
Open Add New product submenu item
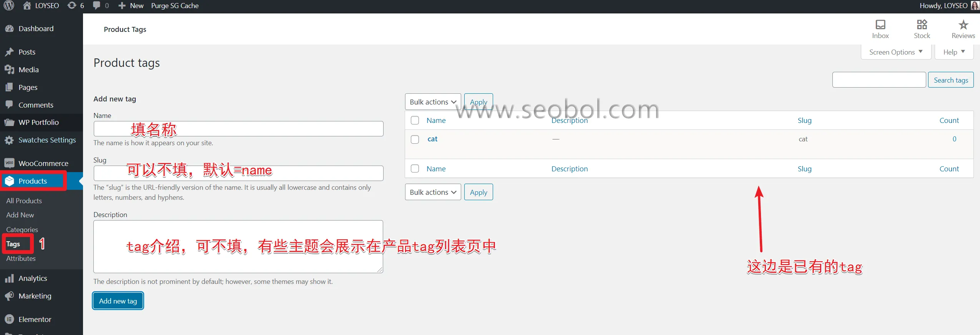(x=20, y=215)
